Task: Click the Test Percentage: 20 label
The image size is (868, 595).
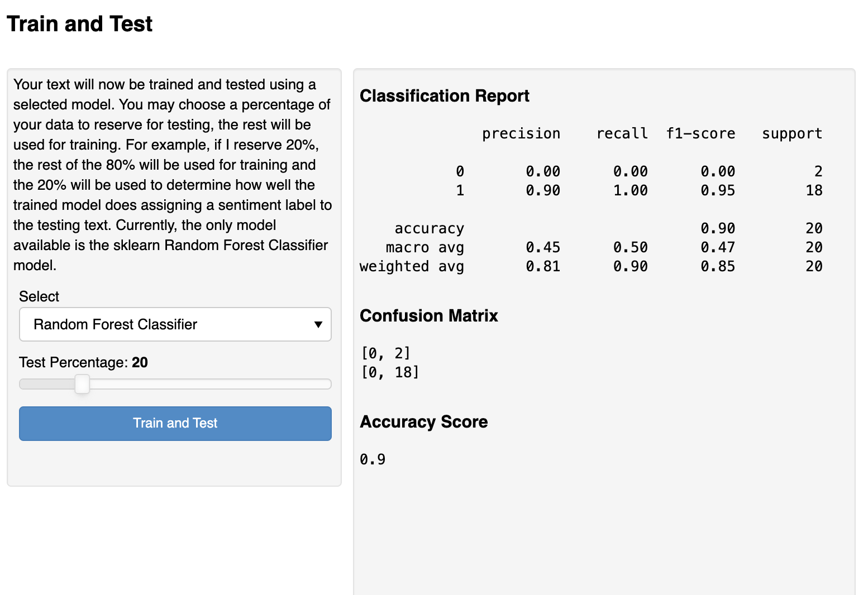Action: tap(83, 362)
